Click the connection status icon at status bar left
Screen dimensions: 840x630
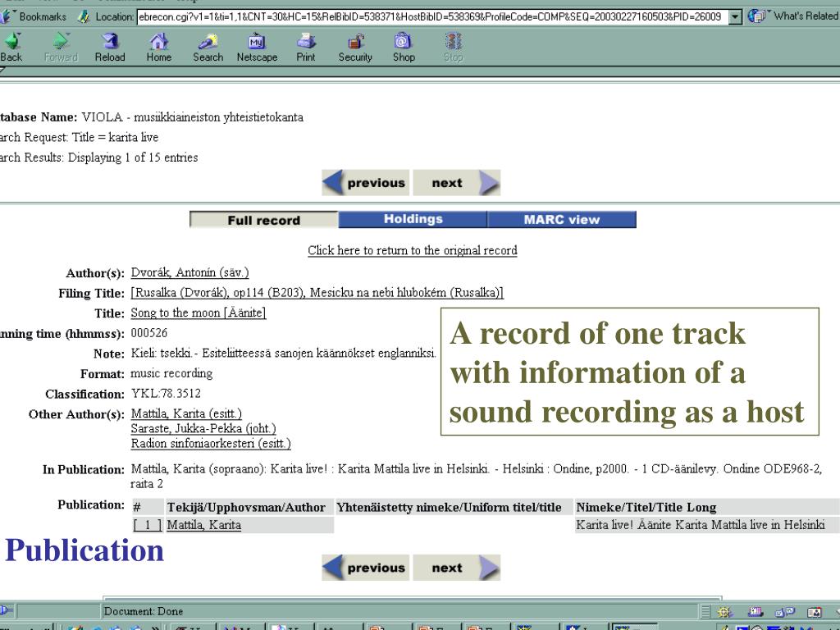(x=7, y=610)
